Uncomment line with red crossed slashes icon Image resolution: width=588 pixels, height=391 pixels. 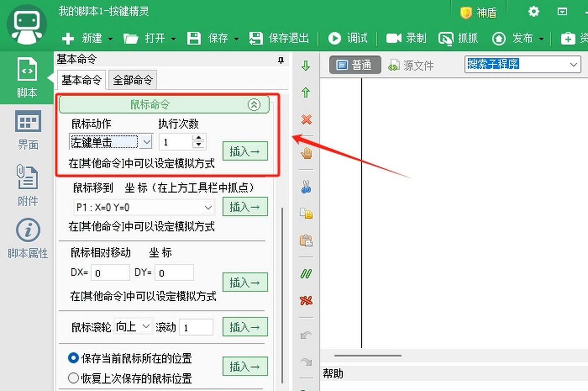coord(306,300)
